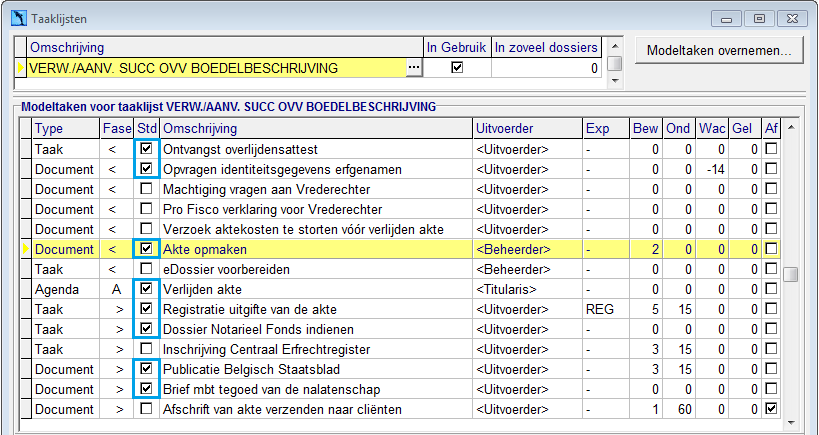Click the Modeltaken grid scroll-down arrow

[x=790, y=422]
